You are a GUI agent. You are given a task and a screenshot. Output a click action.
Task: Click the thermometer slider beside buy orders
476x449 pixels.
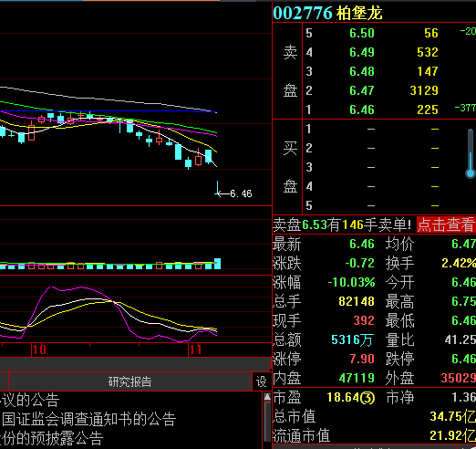(x=471, y=153)
